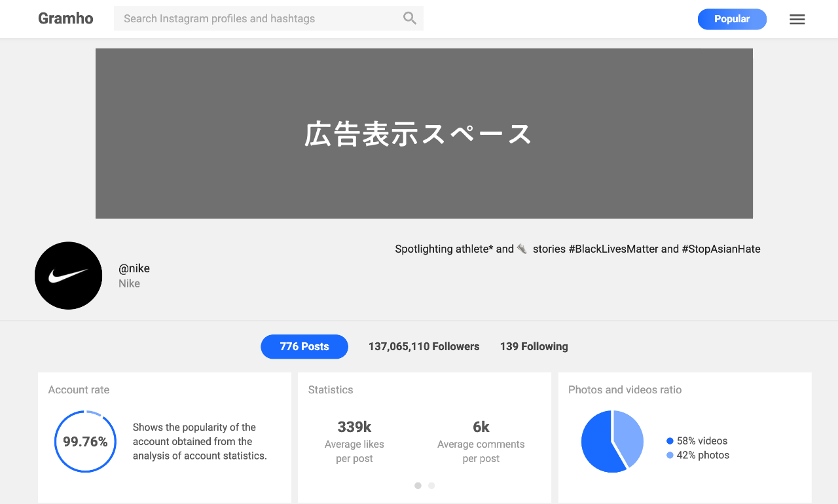The width and height of the screenshot is (838, 504).
Task: Click the 広告表示スペース ad banner
Action: (x=424, y=133)
